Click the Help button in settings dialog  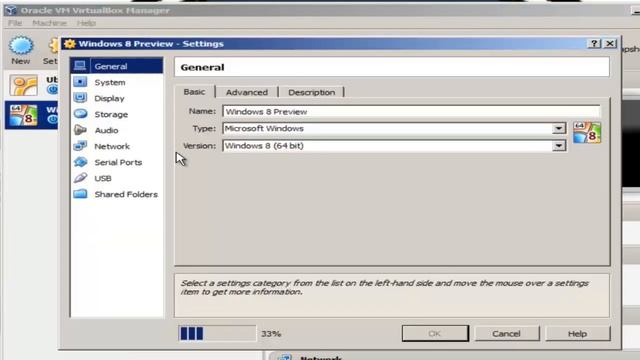coord(577,333)
